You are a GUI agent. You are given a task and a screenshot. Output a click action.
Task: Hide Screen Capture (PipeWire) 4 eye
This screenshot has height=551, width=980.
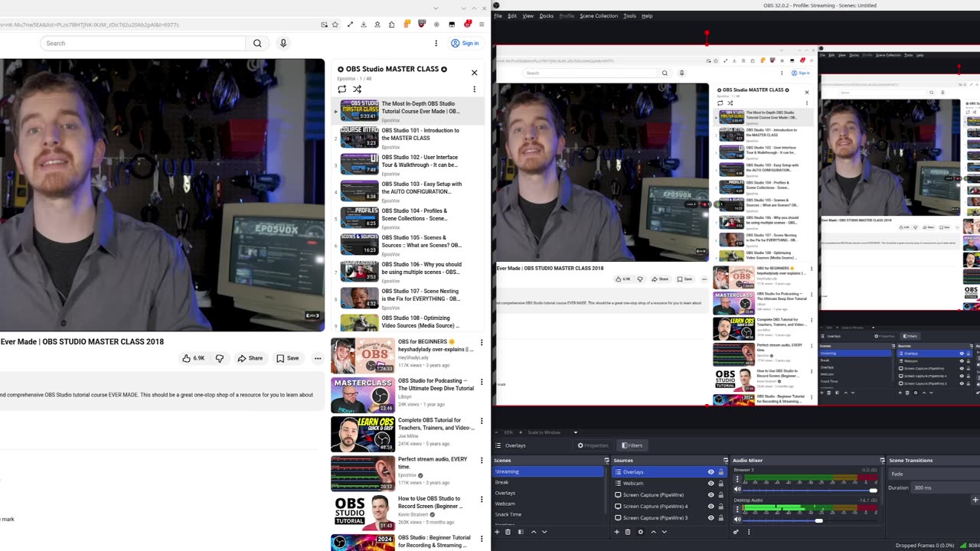pyautogui.click(x=710, y=506)
